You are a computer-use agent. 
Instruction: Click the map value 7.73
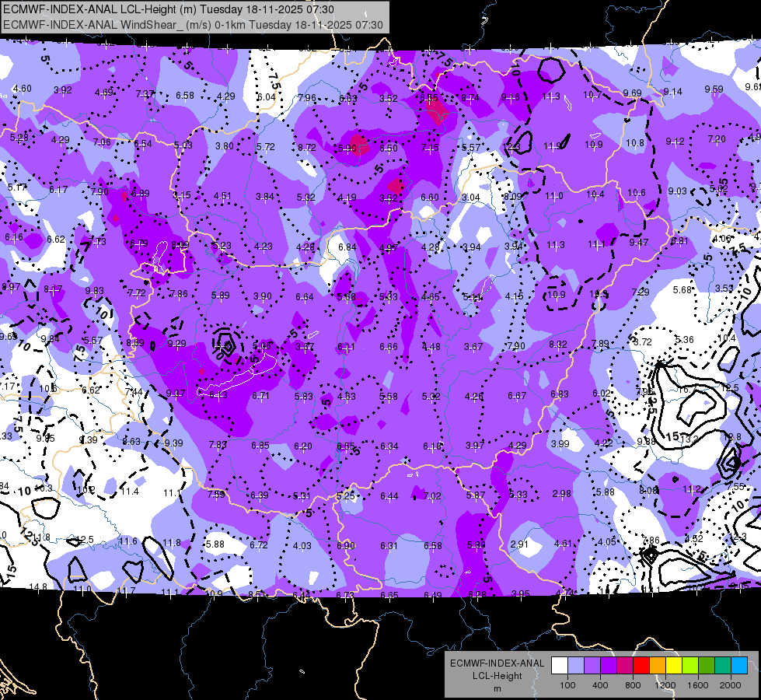coord(97,241)
